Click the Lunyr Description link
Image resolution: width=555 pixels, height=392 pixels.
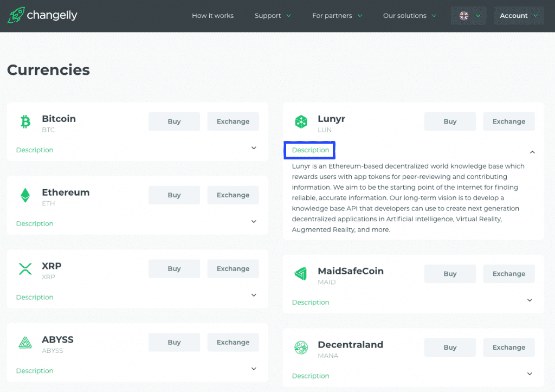[x=311, y=150]
